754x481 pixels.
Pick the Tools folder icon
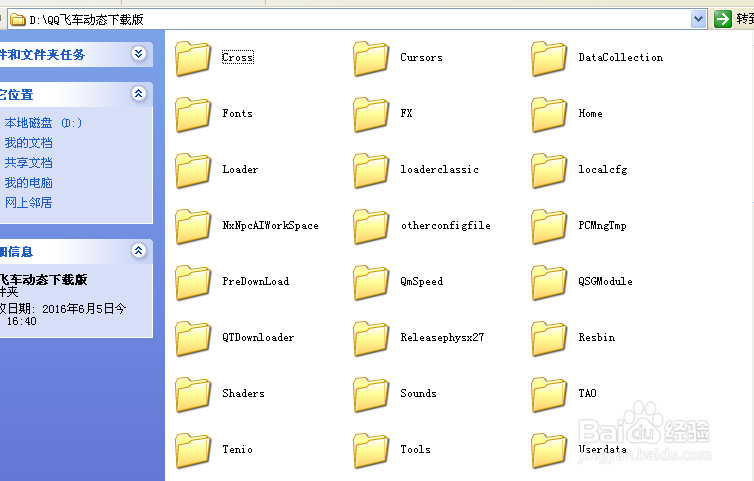click(x=371, y=451)
